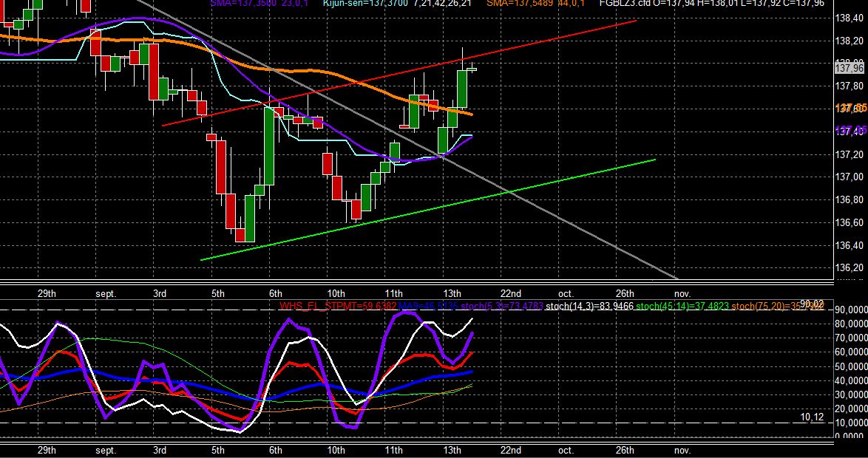Click the 137,00 price axis label
Image resolution: width=868 pixels, height=458 pixels.
[x=849, y=177]
